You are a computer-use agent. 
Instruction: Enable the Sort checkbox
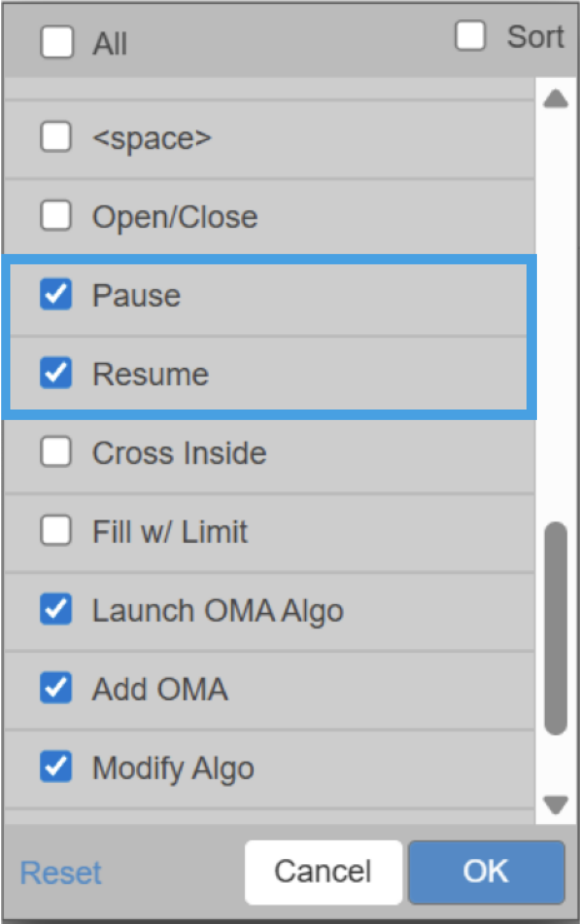point(470,36)
